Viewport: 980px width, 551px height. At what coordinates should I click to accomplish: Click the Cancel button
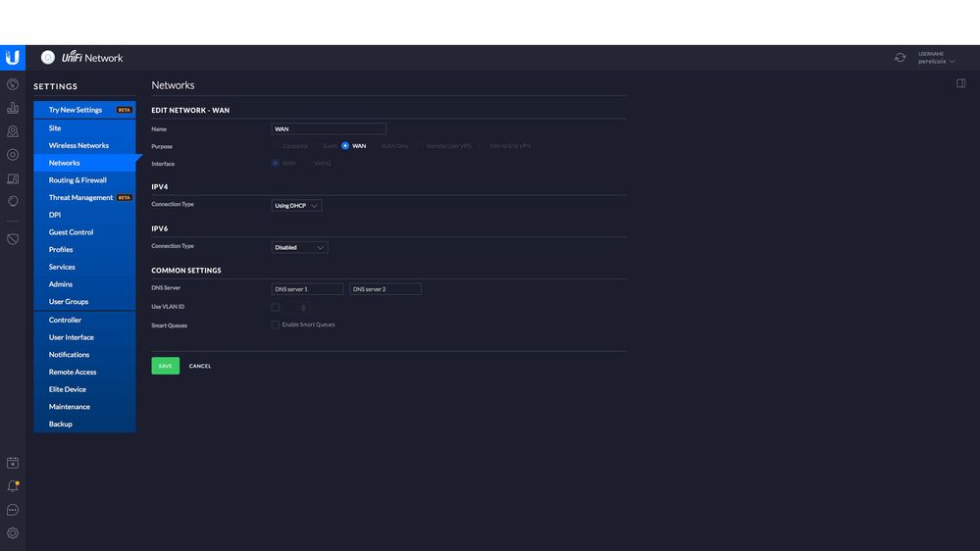[x=200, y=366]
